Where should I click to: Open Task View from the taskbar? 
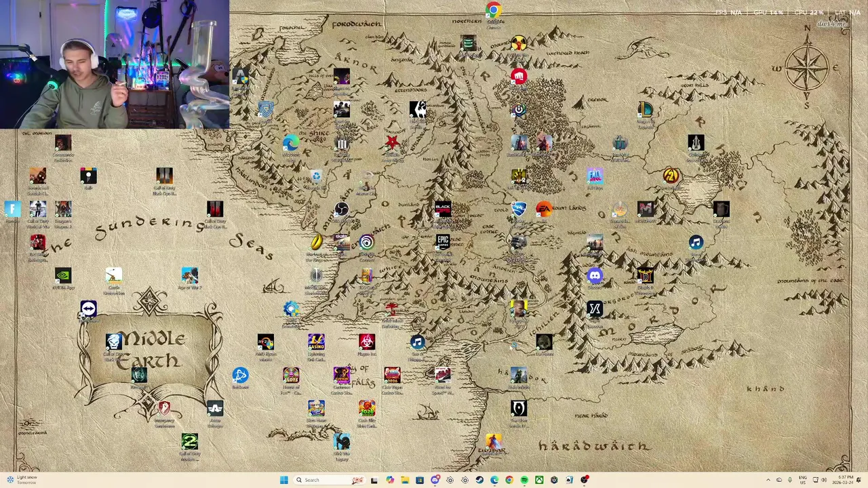pyautogui.click(x=374, y=480)
